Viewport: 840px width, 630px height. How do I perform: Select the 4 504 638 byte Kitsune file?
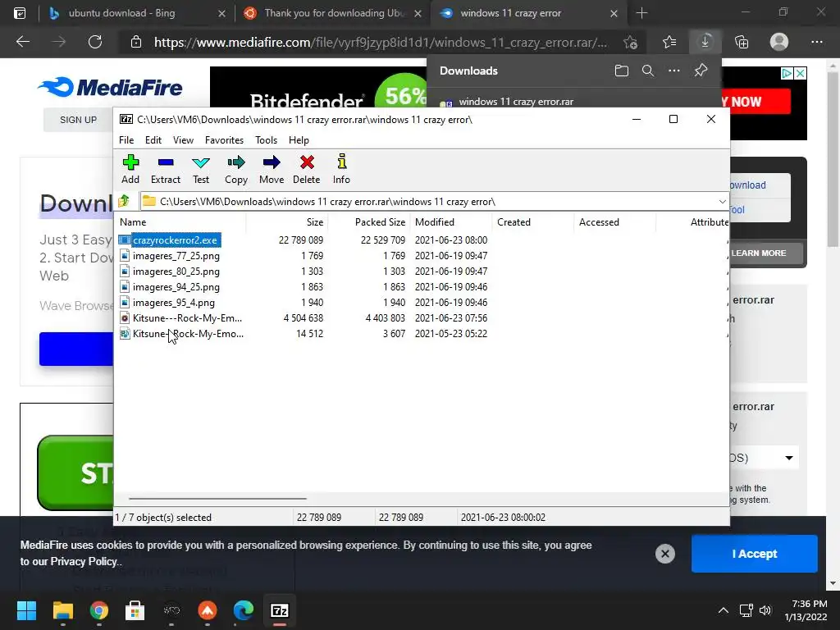pyautogui.click(x=188, y=317)
